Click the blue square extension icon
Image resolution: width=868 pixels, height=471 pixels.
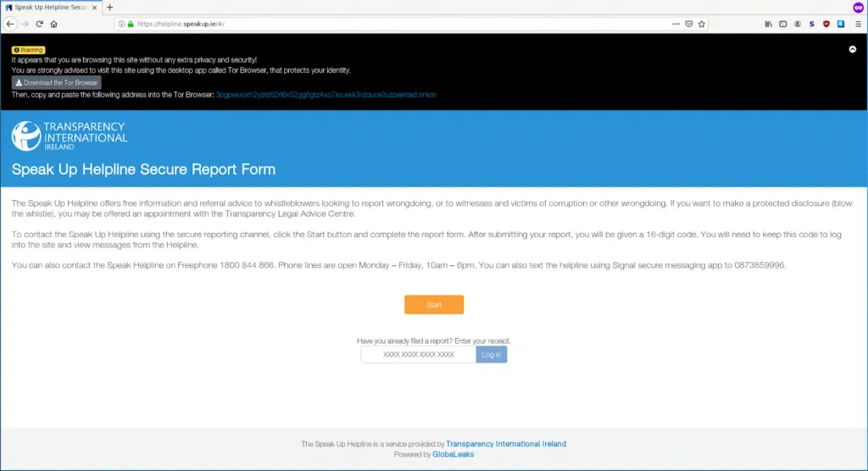(840, 24)
